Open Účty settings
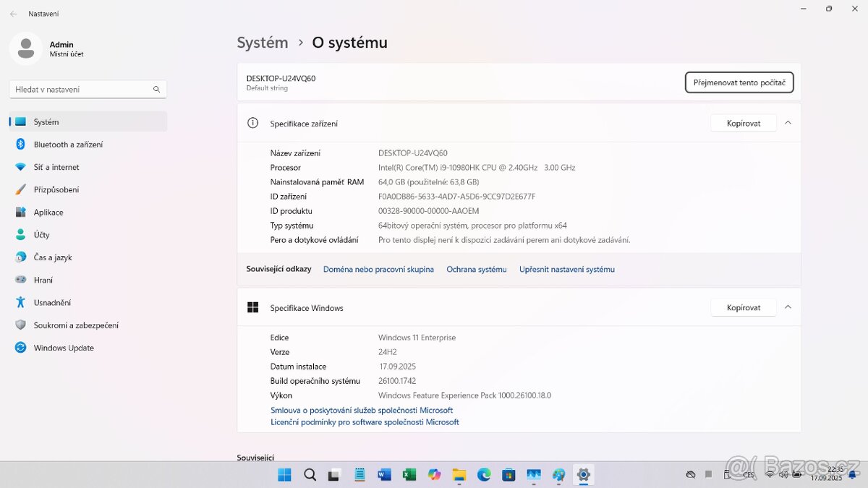This screenshot has width=868, height=488. coord(41,234)
